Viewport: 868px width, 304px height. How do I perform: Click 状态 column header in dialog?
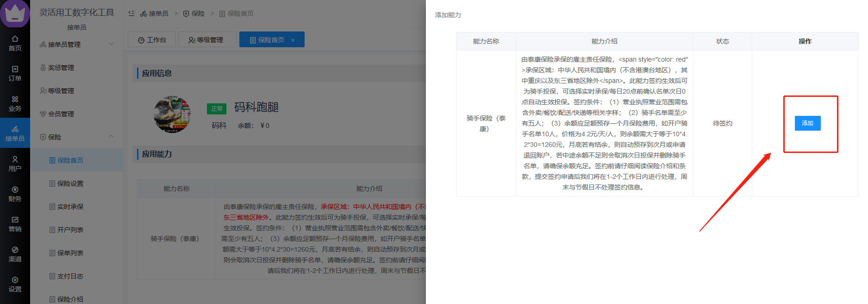tap(722, 41)
